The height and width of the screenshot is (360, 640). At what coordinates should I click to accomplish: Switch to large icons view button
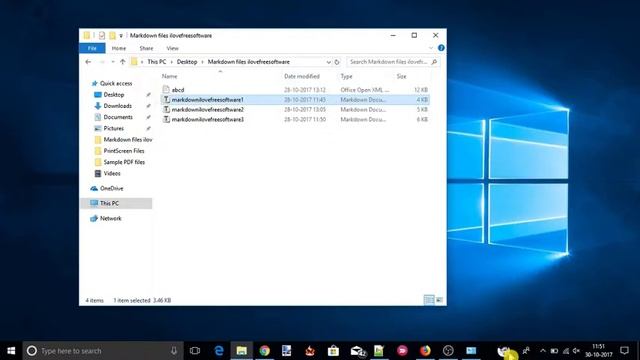coord(439,300)
